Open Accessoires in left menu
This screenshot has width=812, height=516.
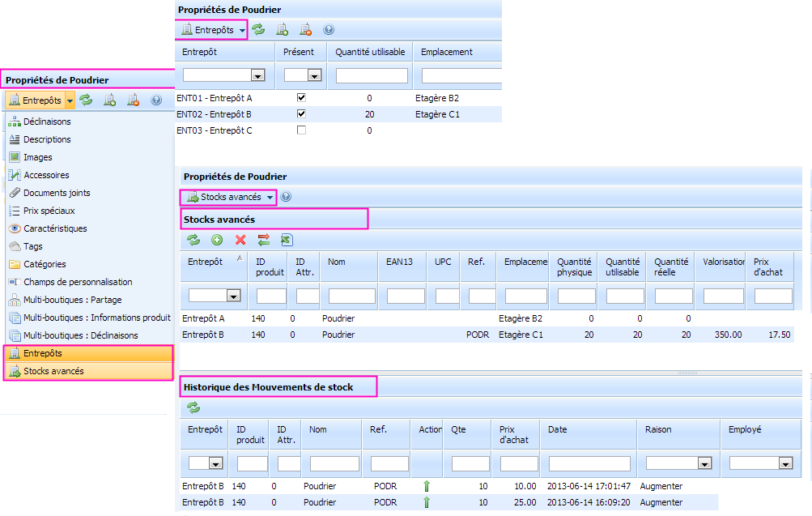coord(45,175)
